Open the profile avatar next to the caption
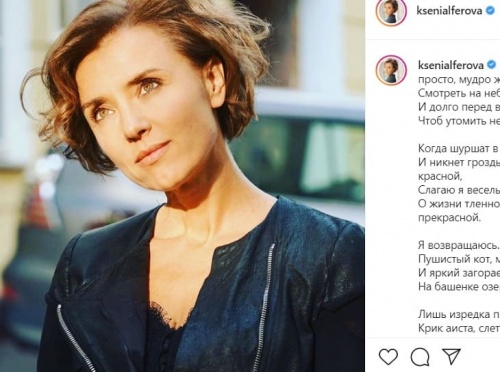Image resolution: width=500 pixels, height=372 pixels. pyautogui.click(x=391, y=70)
